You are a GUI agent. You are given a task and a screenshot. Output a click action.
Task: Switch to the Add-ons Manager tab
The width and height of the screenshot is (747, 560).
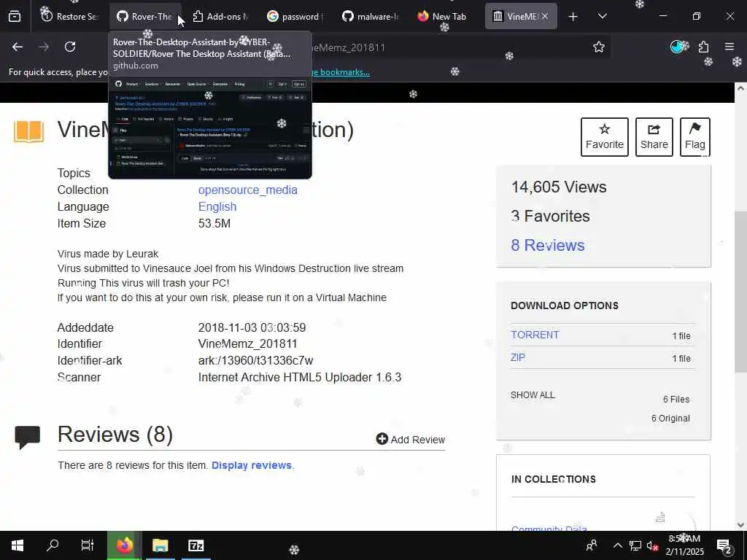tap(220, 17)
